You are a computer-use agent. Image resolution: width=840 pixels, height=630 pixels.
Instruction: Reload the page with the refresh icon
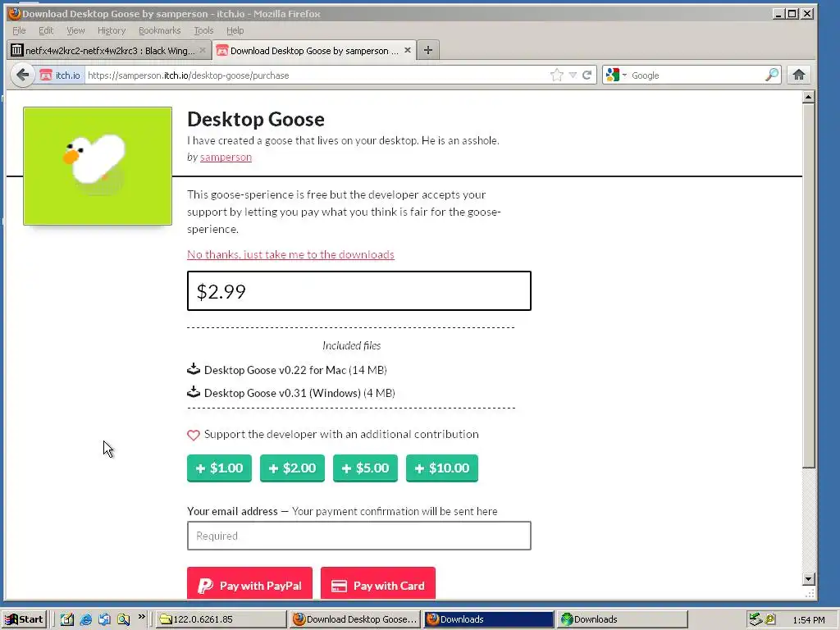point(587,75)
